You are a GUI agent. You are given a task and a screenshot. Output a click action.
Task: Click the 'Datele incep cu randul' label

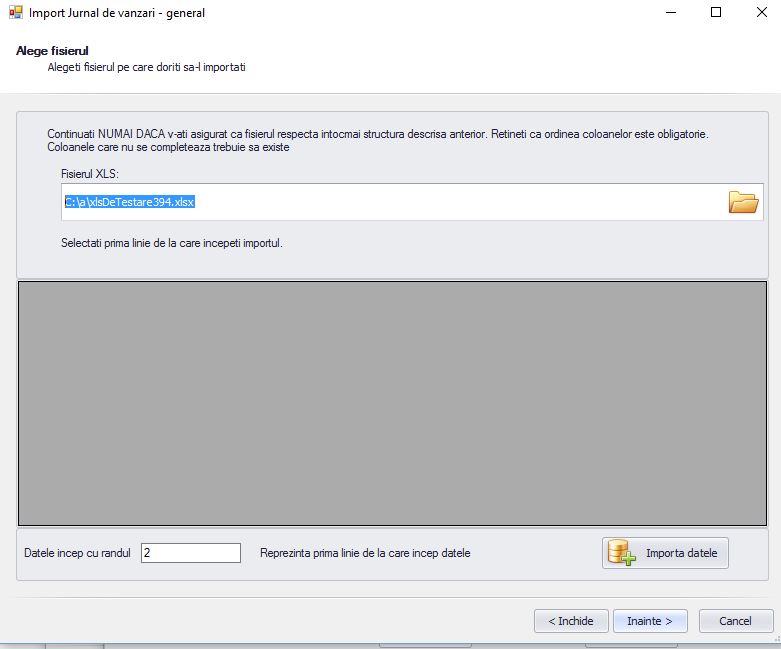[x=77, y=553]
